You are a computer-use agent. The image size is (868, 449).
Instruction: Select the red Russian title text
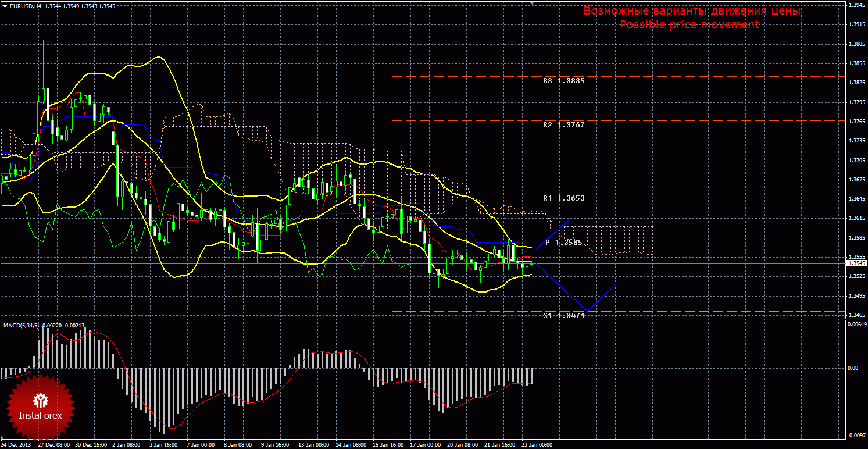[x=691, y=11]
